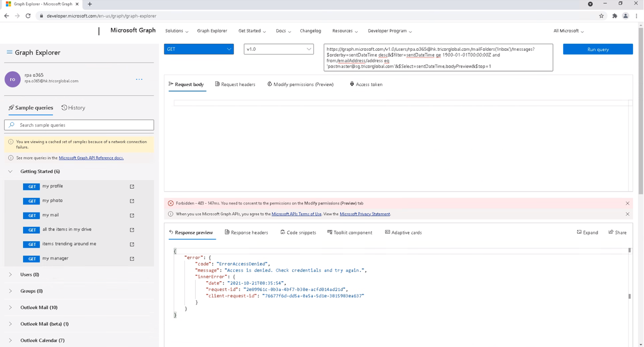
Task: Open the Microsoft Graph API Reference docs link
Action: click(x=91, y=158)
